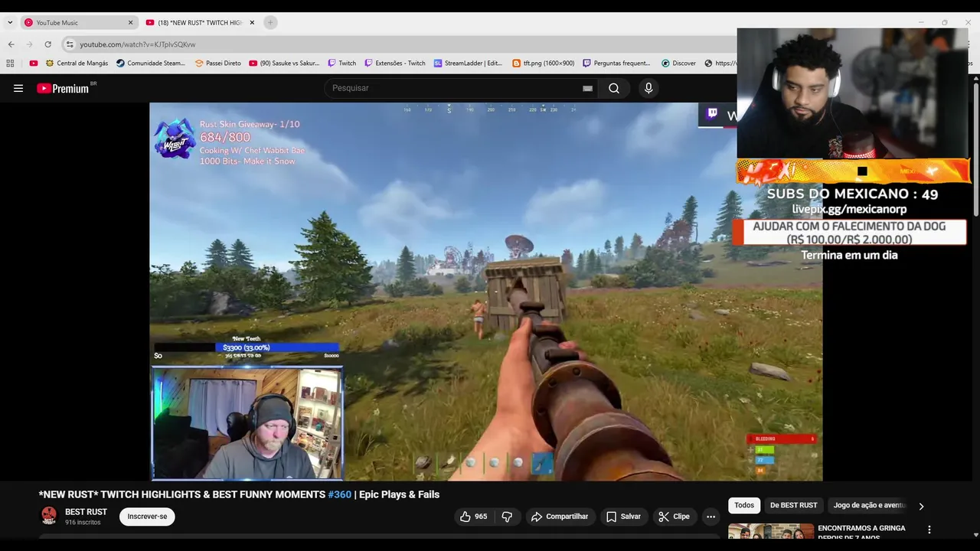Image resolution: width=980 pixels, height=551 pixels.
Task: Open the Discover bookmark
Action: (678, 64)
